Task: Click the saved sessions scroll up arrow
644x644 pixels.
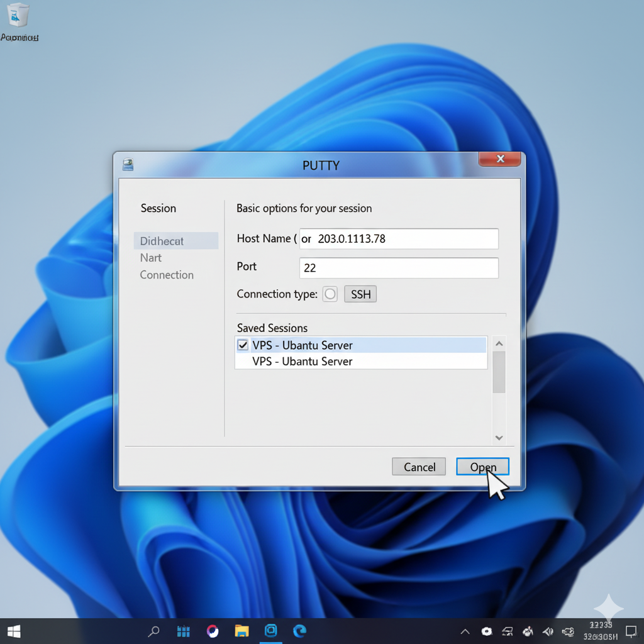Action: tap(499, 344)
